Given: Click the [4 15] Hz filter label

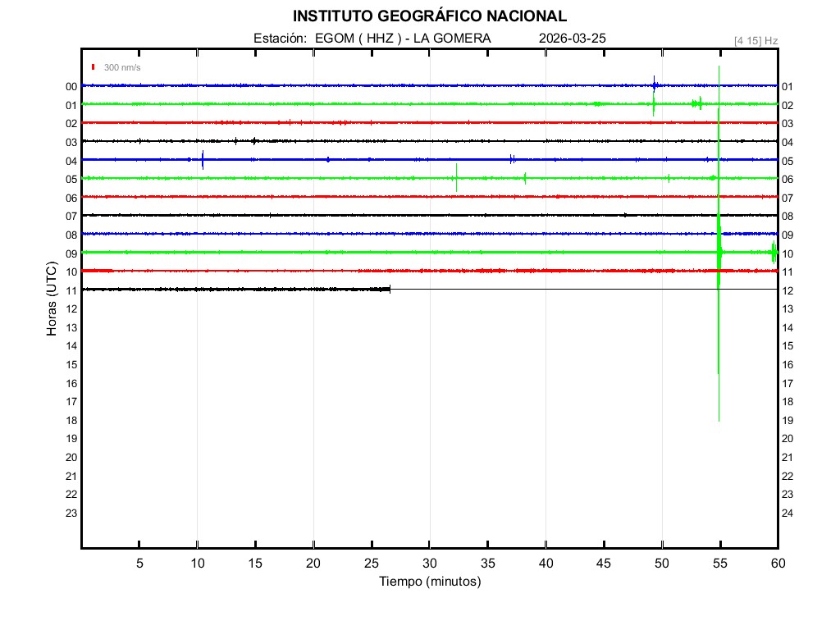Looking at the screenshot, I should coord(756,40).
